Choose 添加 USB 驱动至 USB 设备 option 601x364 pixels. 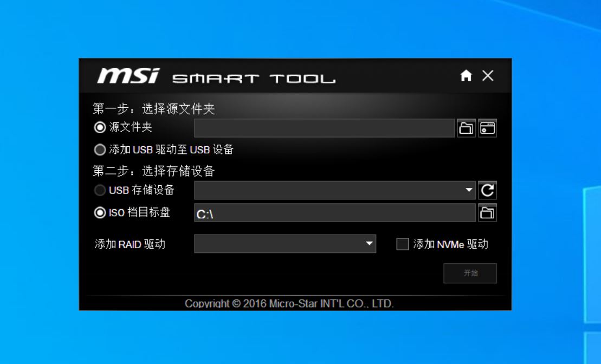coord(100,149)
